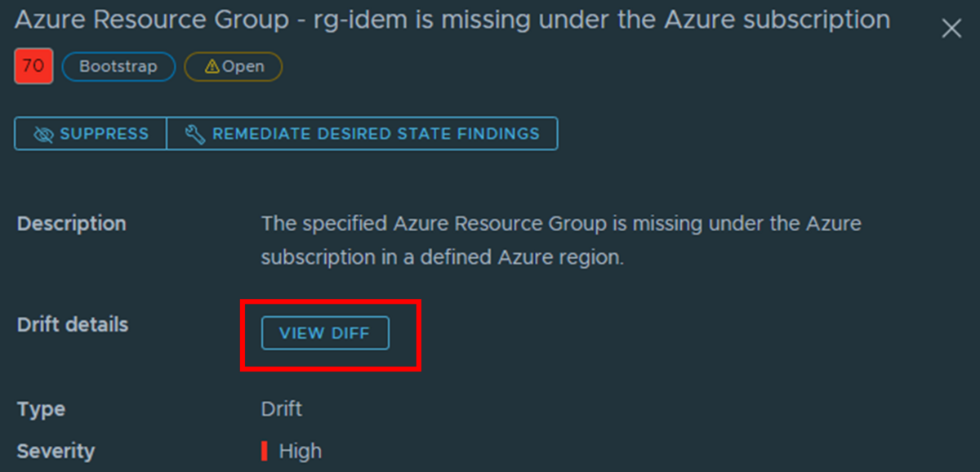The image size is (980, 472).
Task: Close the finding details panel with X
Action: pyautogui.click(x=951, y=29)
